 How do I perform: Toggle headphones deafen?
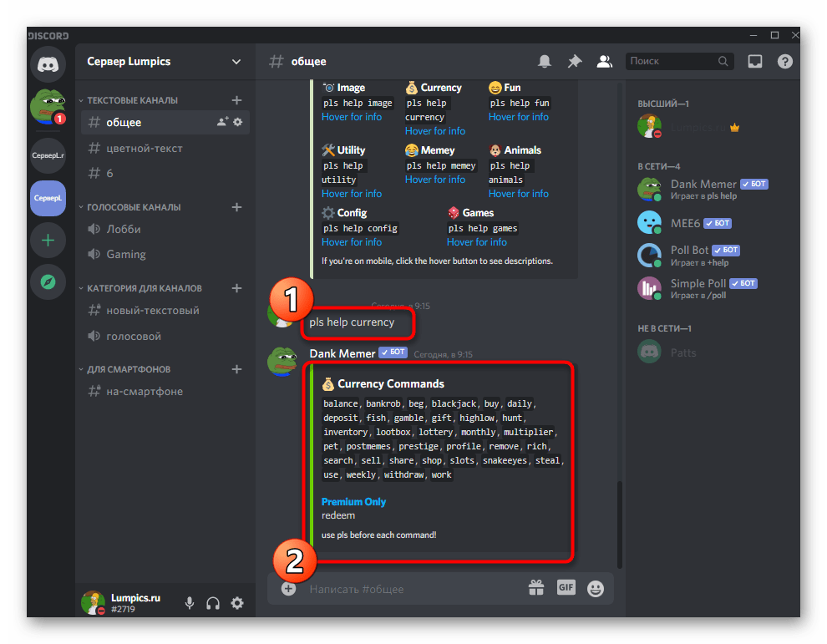coord(214,603)
